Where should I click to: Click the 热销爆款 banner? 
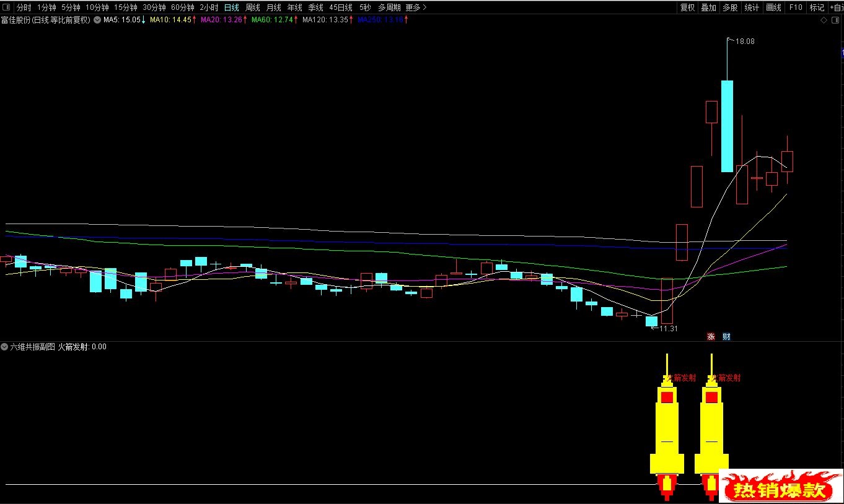781,487
